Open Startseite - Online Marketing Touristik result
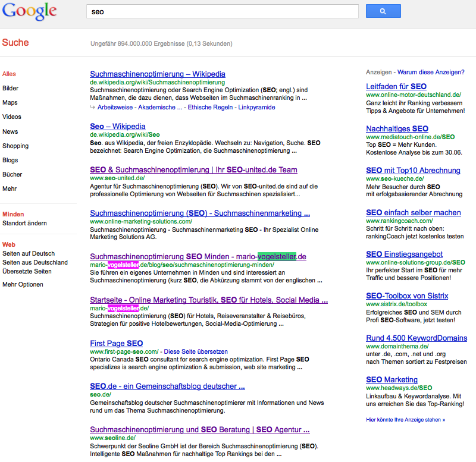Image resolution: width=476 pixels, height=462 pixels. (209, 300)
